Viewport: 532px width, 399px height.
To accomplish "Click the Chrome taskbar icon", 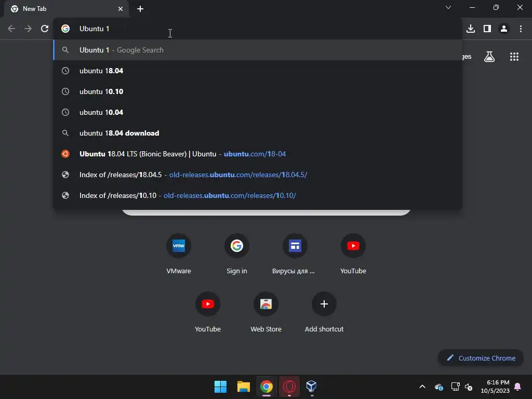I will click(267, 387).
